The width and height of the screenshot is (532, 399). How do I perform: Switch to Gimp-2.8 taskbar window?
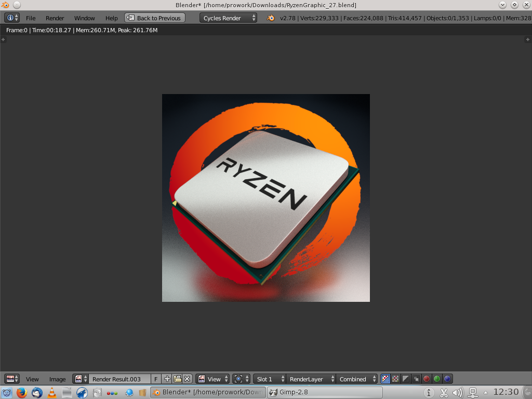tap(325, 393)
